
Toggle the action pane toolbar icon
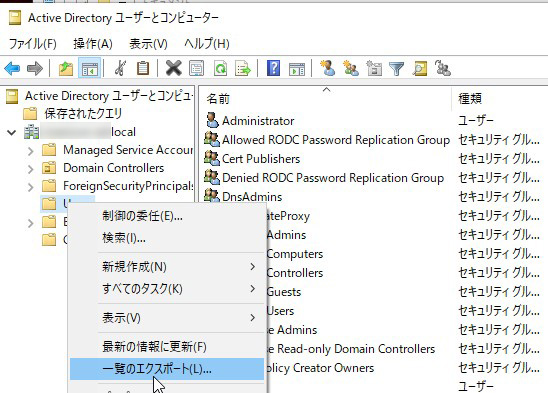pyautogui.click(x=297, y=69)
